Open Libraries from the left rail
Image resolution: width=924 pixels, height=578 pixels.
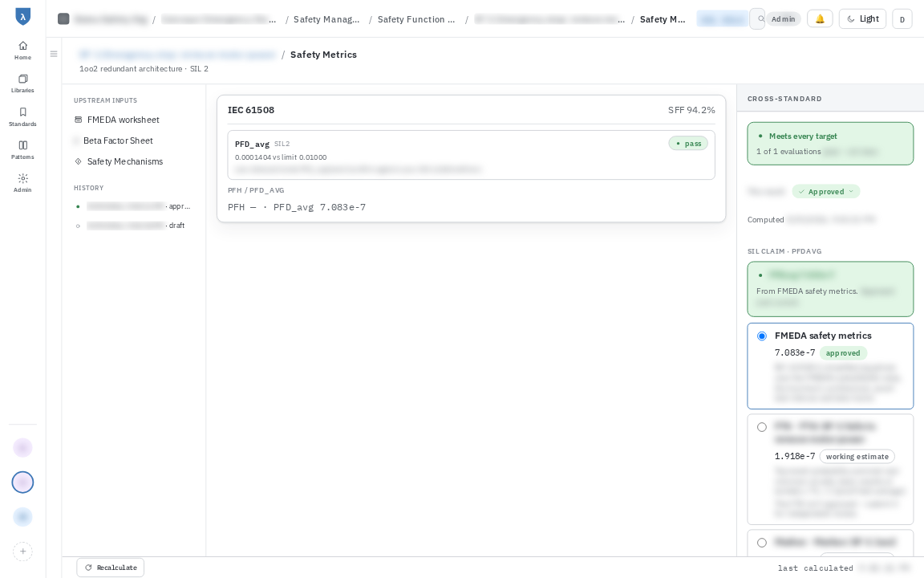click(x=22, y=83)
